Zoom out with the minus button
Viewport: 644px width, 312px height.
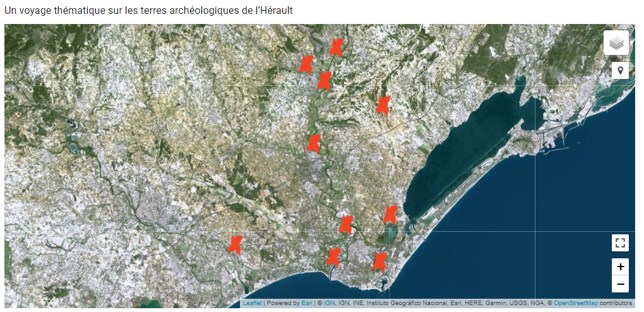(x=620, y=284)
